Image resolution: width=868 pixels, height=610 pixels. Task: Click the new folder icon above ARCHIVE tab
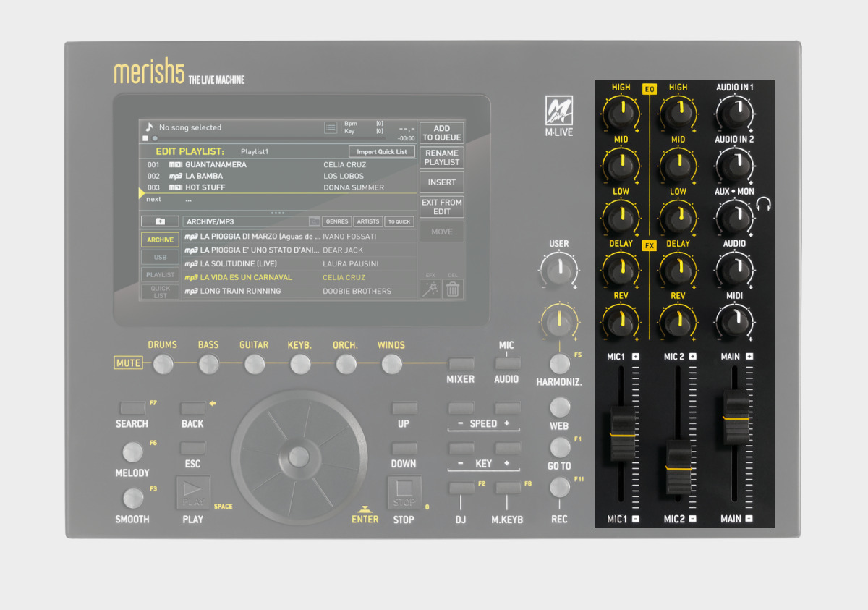(160, 221)
